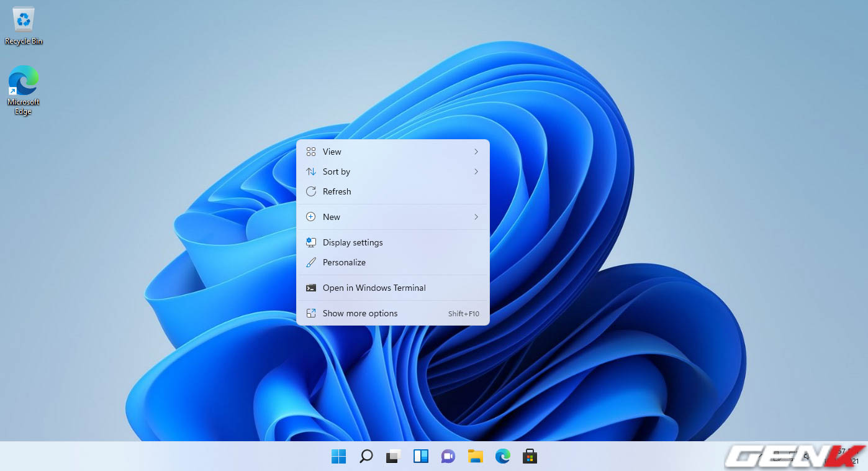Click the terminal icon beside Open in Windows Terminal
This screenshot has width=868, height=471.
pos(311,288)
